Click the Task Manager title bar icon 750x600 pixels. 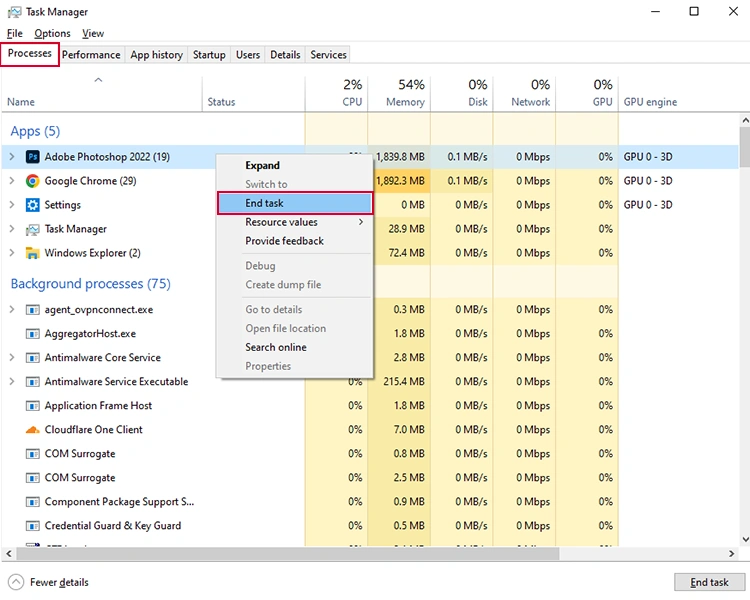[14, 12]
